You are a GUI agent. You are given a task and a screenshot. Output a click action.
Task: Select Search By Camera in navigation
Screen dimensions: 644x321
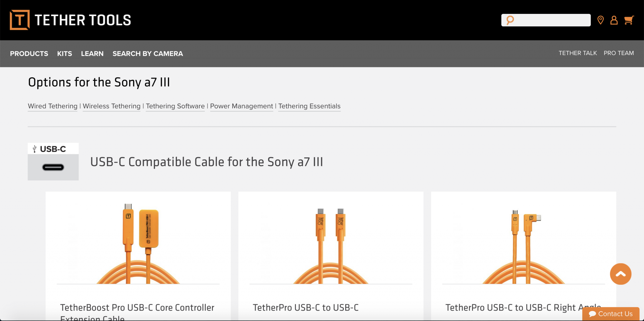147,53
